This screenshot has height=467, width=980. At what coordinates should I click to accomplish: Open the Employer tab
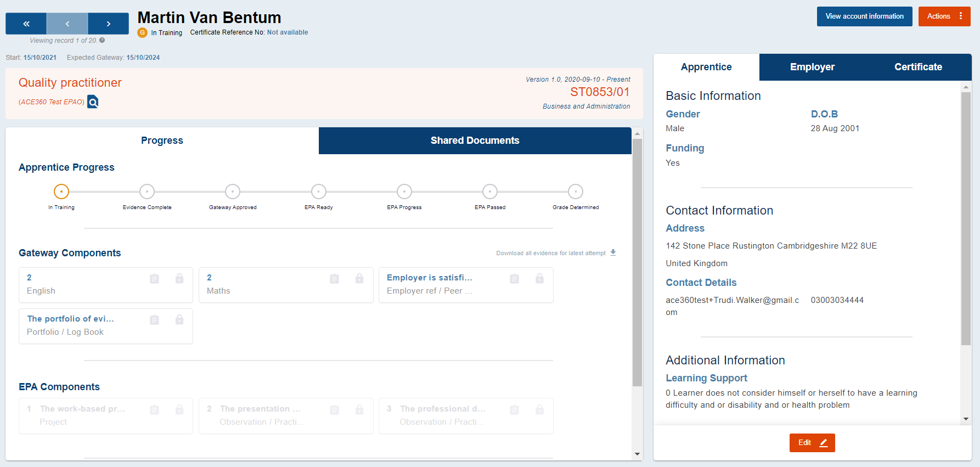(812, 67)
